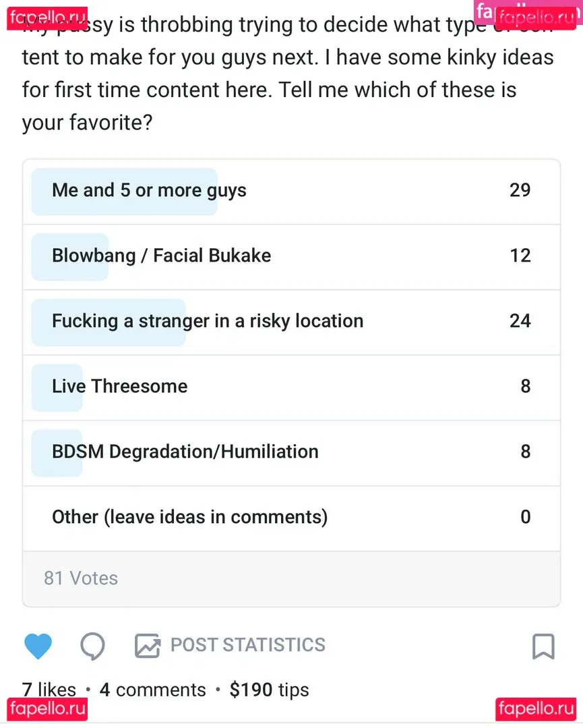The width and height of the screenshot is (583, 728).
Task: Click the chart icon beside Post Statistics
Action: tap(147, 646)
